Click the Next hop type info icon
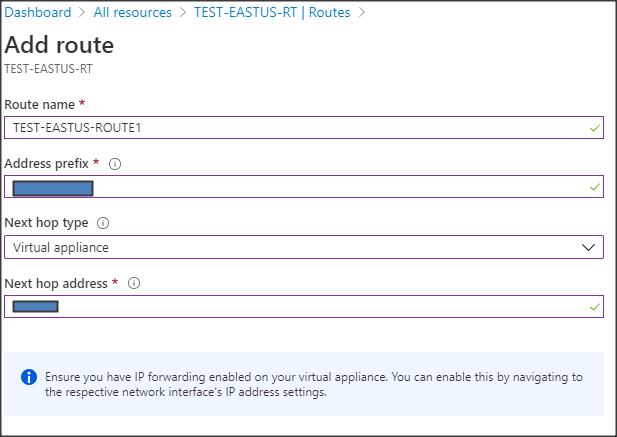The height and width of the screenshot is (437, 617). pyautogui.click(x=103, y=223)
